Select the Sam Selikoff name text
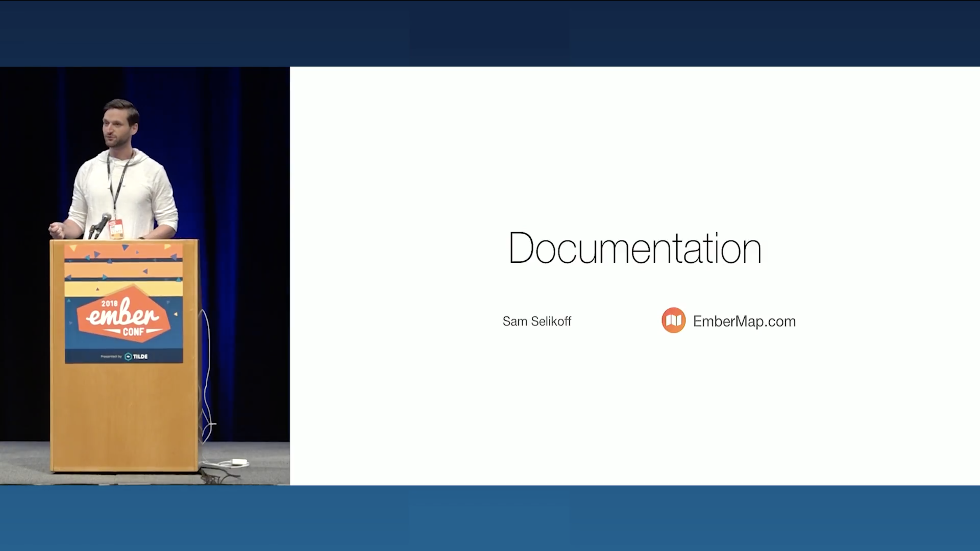Viewport: 980px width, 551px height. point(537,321)
